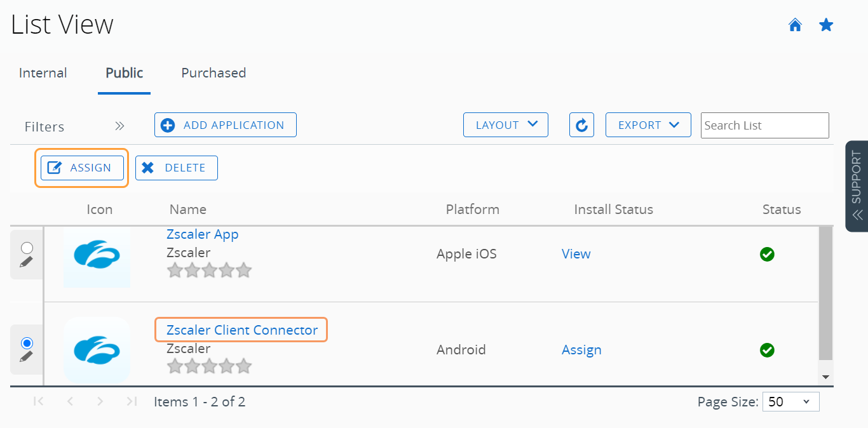Click the refresh list icon button
The width and height of the screenshot is (868, 428).
(581, 125)
